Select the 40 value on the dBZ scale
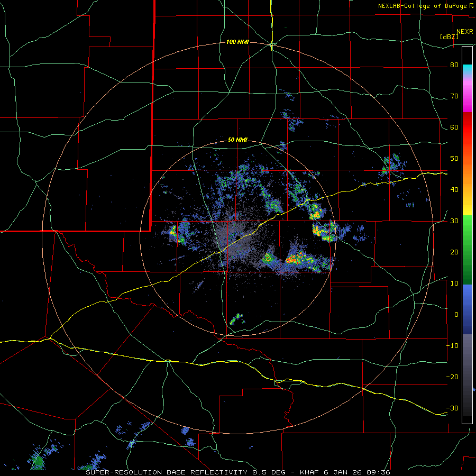 point(454,190)
